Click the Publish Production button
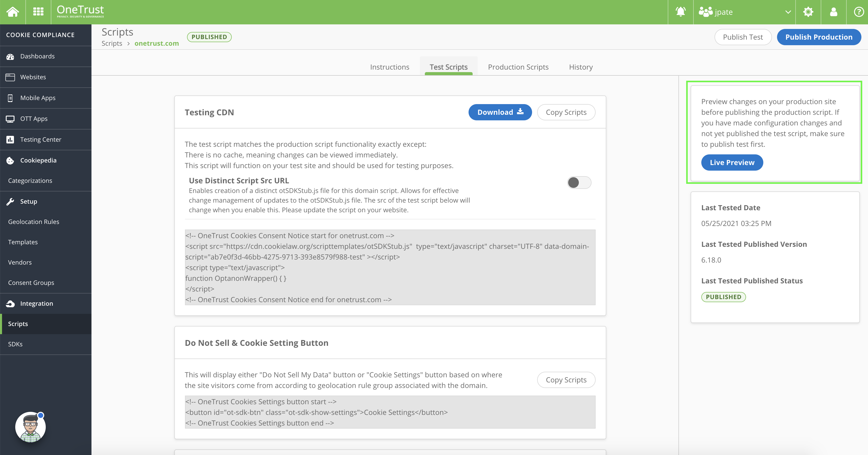Viewport: 868px width, 455px height. pyautogui.click(x=818, y=37)
